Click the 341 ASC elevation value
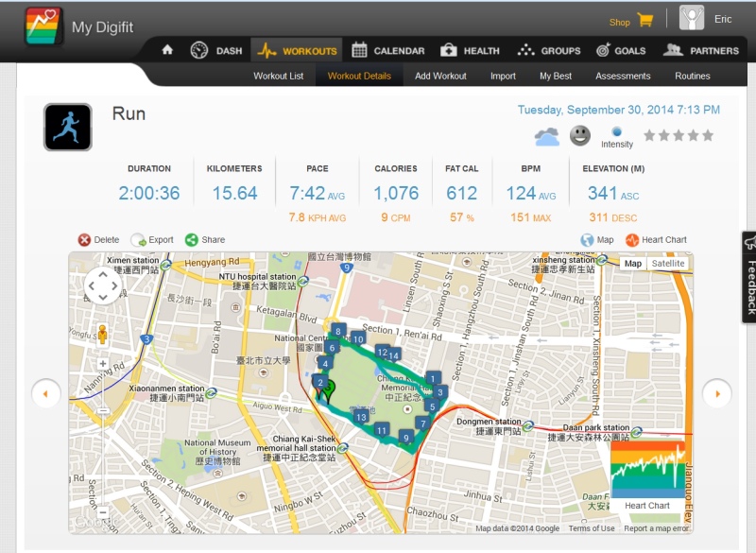Viewport: 756px width, 553px height. click(x=612, y=194)
